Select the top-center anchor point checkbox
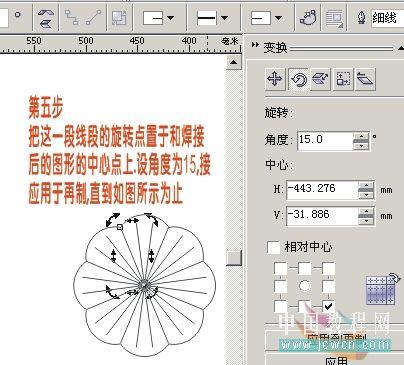This screenshot has height=365, width=404. coord(304,268)
